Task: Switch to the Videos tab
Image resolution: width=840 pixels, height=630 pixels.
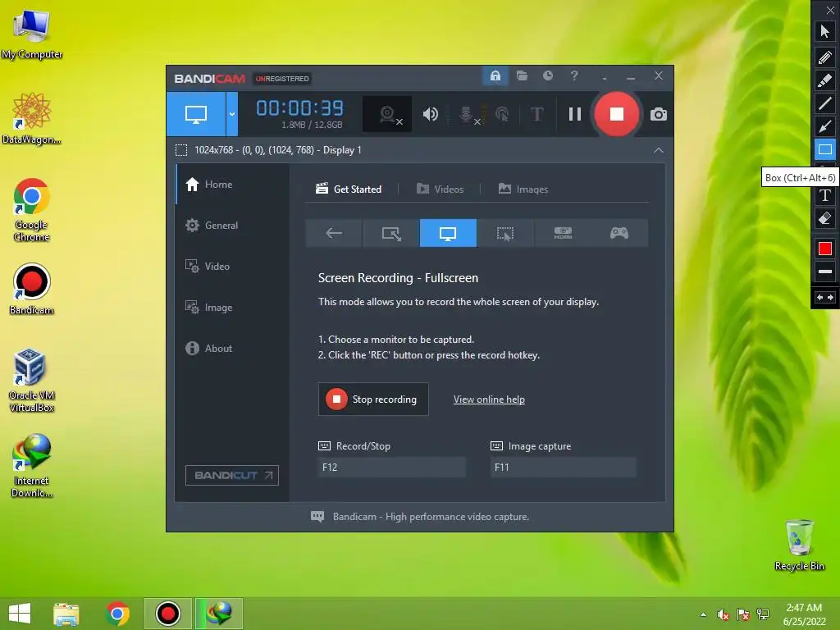Action: 440,189
